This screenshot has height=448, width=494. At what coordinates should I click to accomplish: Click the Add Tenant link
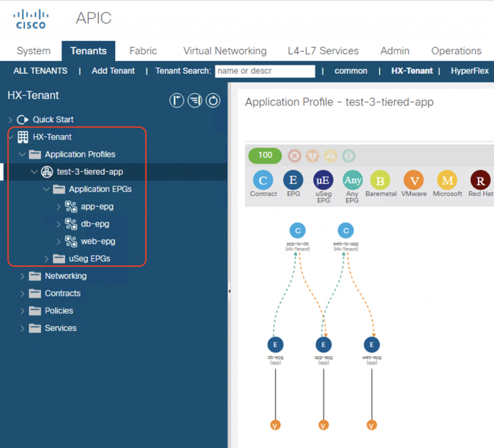(x=113, y=71)
